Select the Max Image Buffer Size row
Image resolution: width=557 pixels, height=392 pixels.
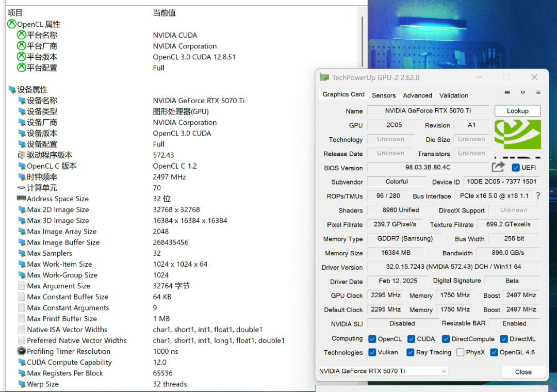(181, 242)
